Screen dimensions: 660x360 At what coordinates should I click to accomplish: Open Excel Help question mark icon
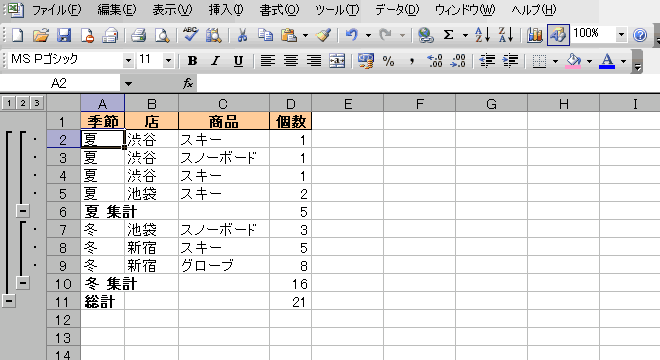pyautogui.click(x=640, y=35)
